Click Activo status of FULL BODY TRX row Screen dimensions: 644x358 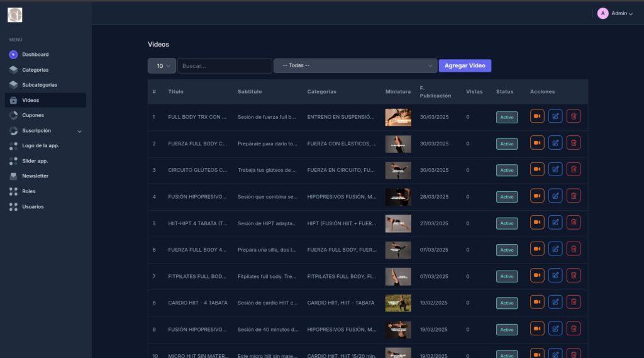pyautogui.click(x=506, y=117)
